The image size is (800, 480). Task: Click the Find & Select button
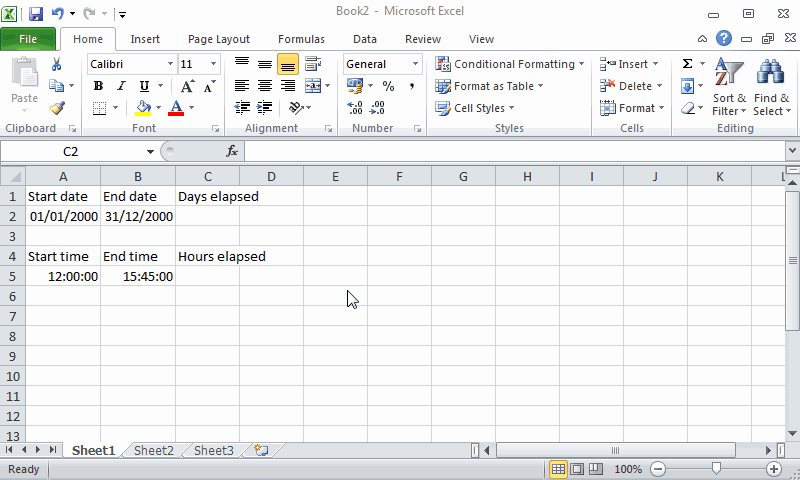click(771, 90)
